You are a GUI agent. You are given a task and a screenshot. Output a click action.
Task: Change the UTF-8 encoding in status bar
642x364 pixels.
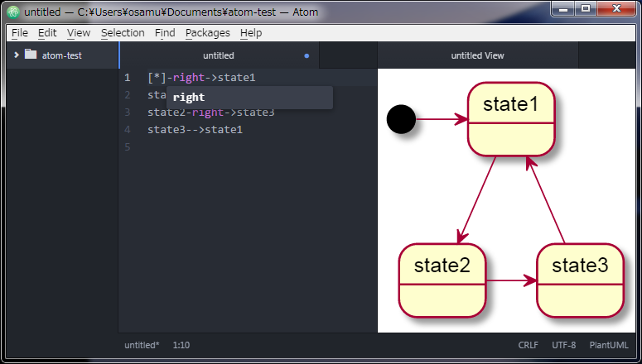563,345
